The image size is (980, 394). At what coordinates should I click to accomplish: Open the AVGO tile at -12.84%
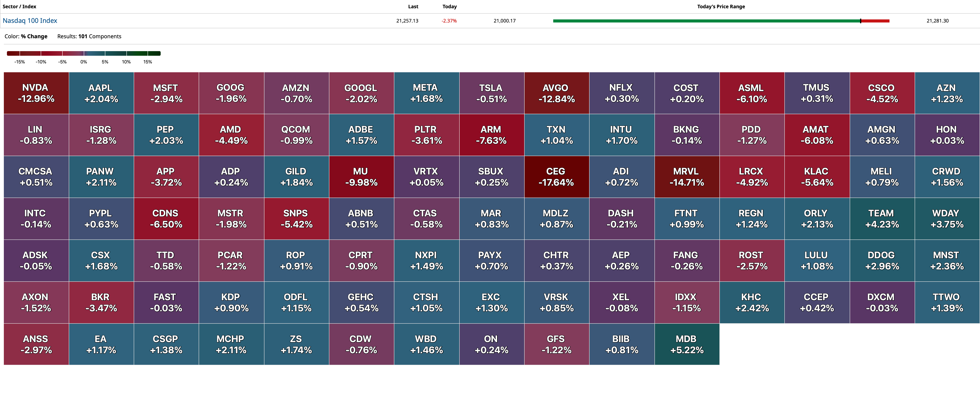point(556,93)
